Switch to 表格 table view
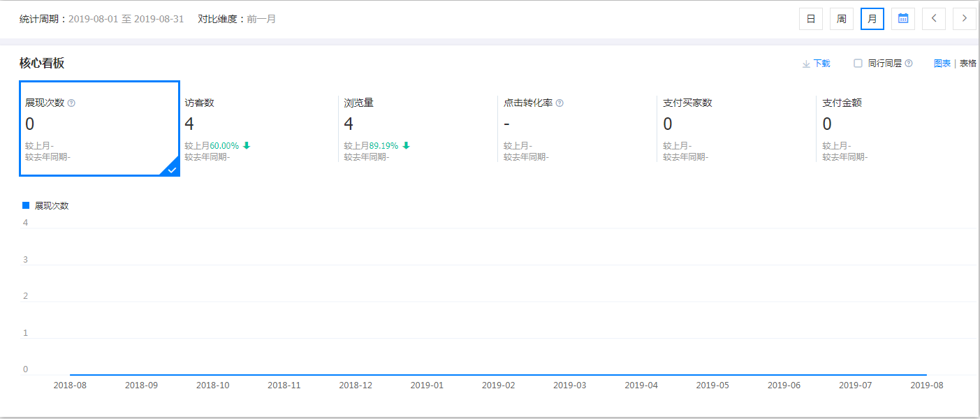The width and height of the screenshot is (980, 419). click(x=968, y=64)
